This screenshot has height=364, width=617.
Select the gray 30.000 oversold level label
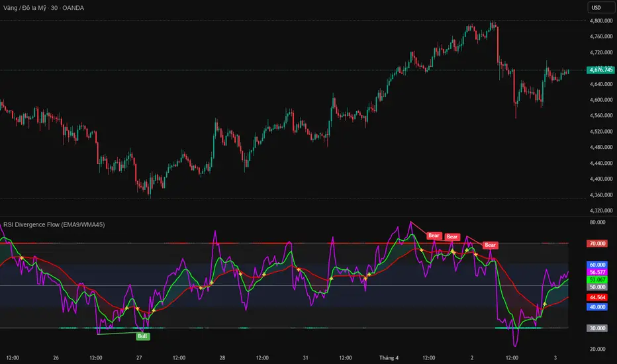coord(597,328)
